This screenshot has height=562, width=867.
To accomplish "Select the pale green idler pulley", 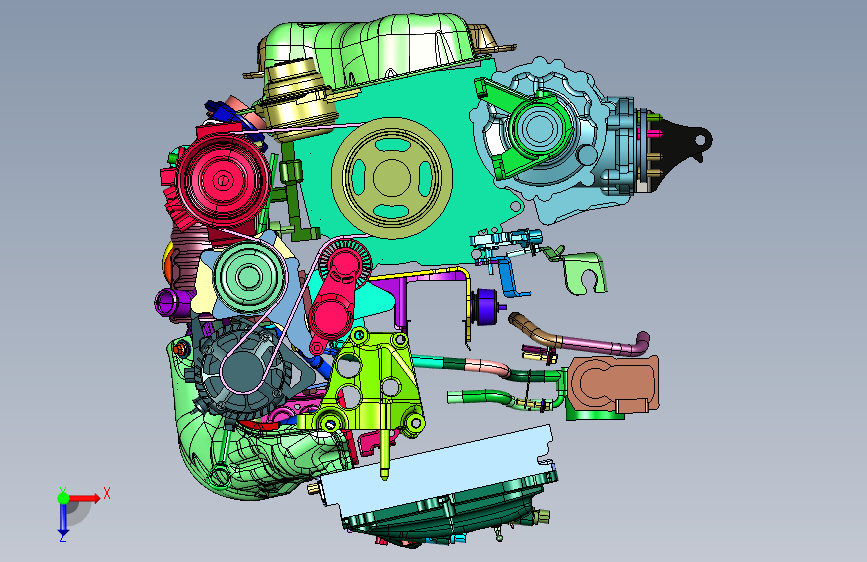I will [248, 277].
